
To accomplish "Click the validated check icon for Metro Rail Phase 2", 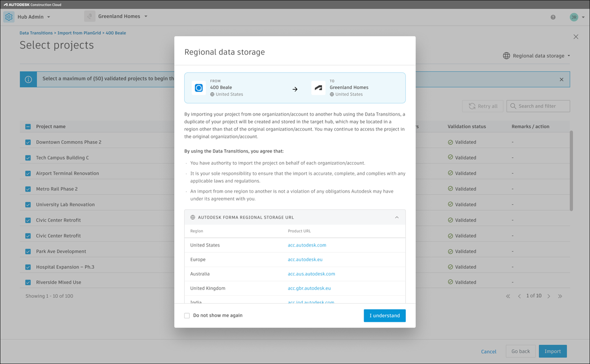I will [x=450, y=189].
